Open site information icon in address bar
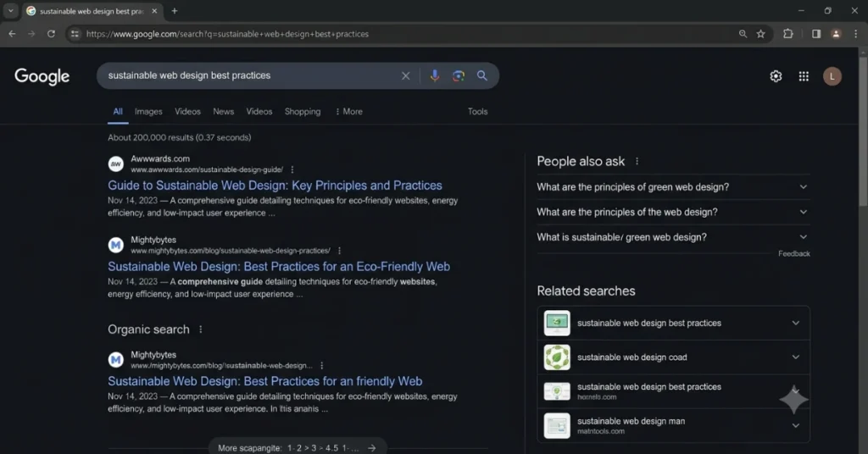The width and height of the screenshot is (868, 454). click(x=75, y=34)
